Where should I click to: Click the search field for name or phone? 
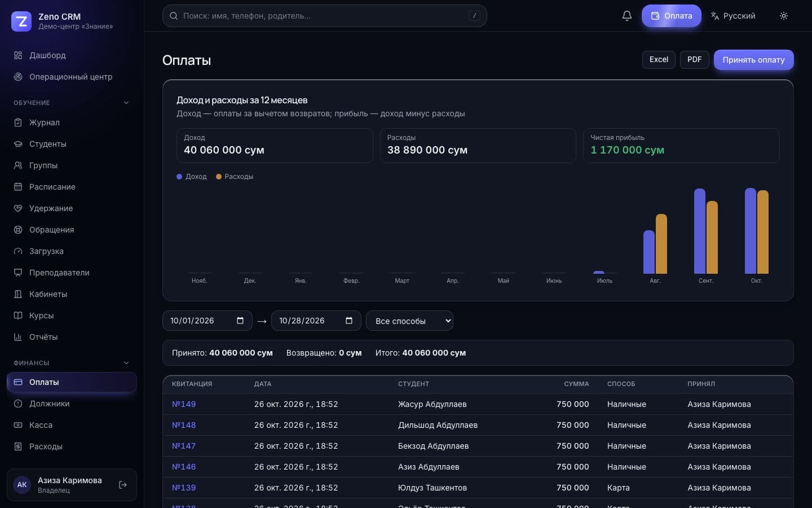[325, 16]
